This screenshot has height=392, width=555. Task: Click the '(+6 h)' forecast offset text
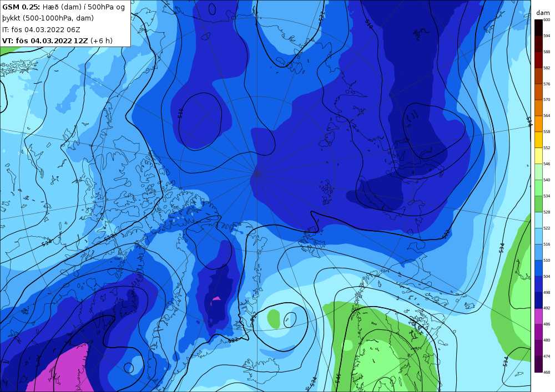(102, 40)
